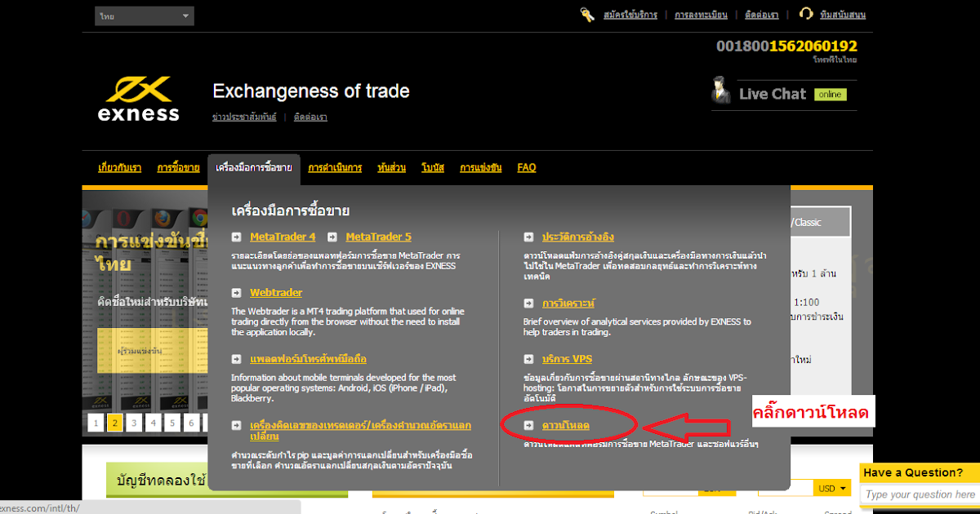
Task: Open the โบนัส menu
Action: 433,168
